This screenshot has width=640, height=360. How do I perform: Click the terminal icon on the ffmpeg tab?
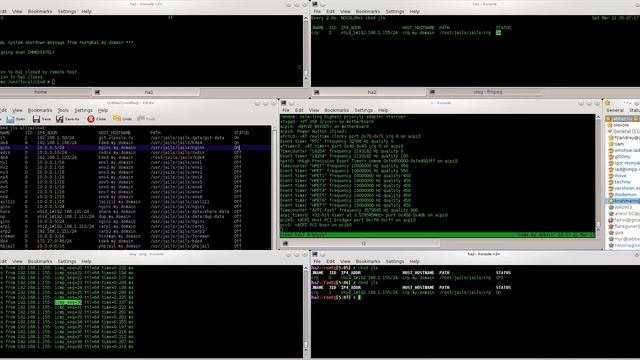coord(432,92)
